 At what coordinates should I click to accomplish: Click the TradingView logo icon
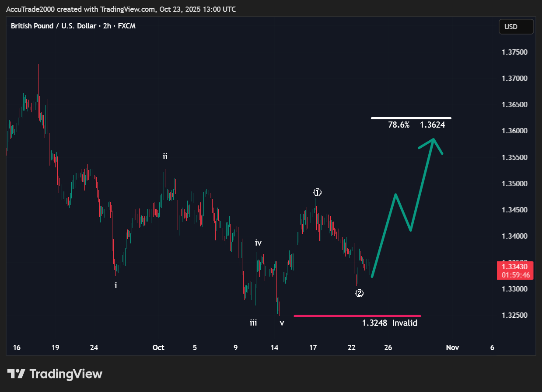(x=17, y=374)
